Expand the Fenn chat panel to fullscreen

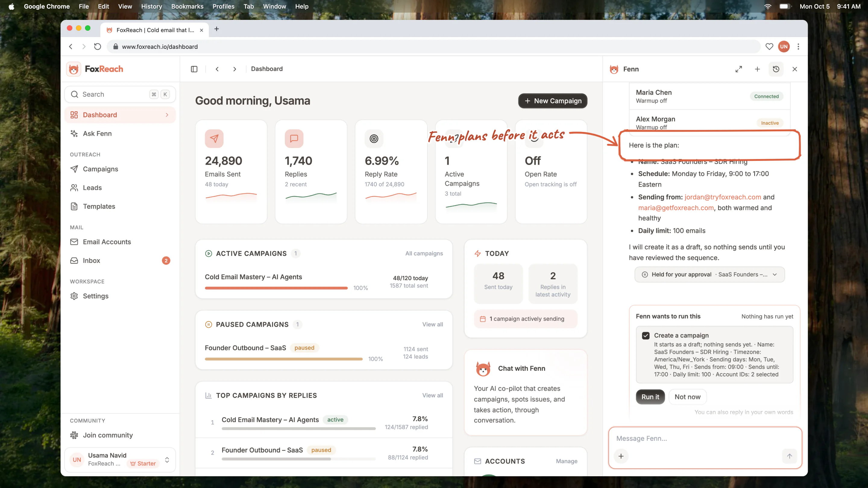739,69
